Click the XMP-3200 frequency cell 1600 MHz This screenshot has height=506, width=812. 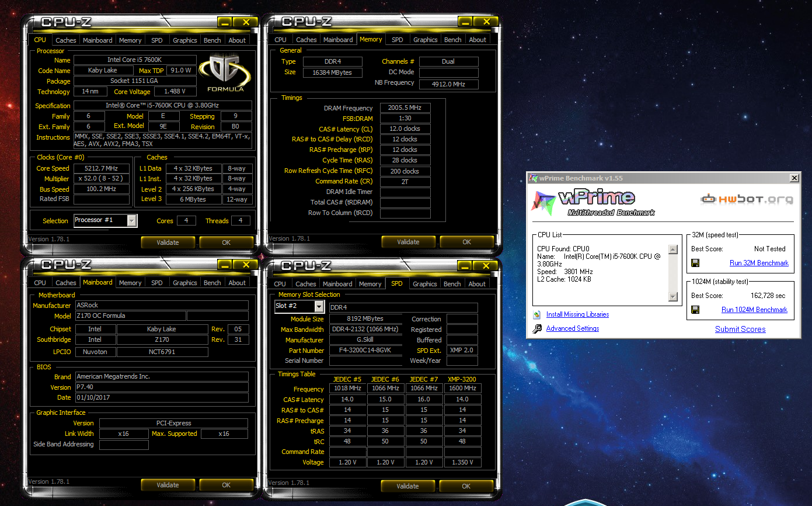pos(463,389)
